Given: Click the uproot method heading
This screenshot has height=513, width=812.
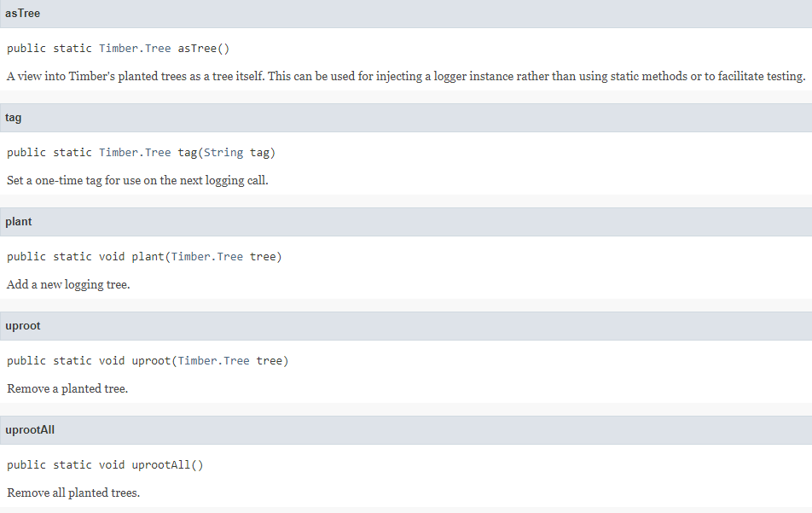Looking at the screenshot, I should pyautogui.click(x=23, y=326).
